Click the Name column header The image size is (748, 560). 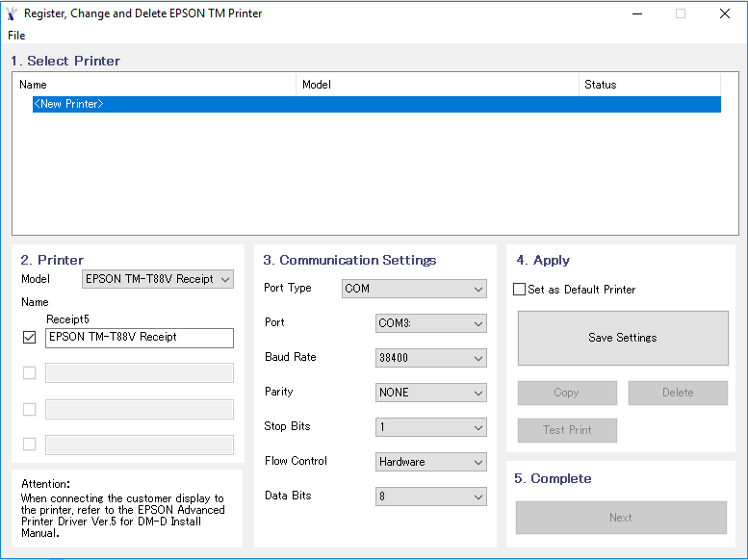(154, 85)
